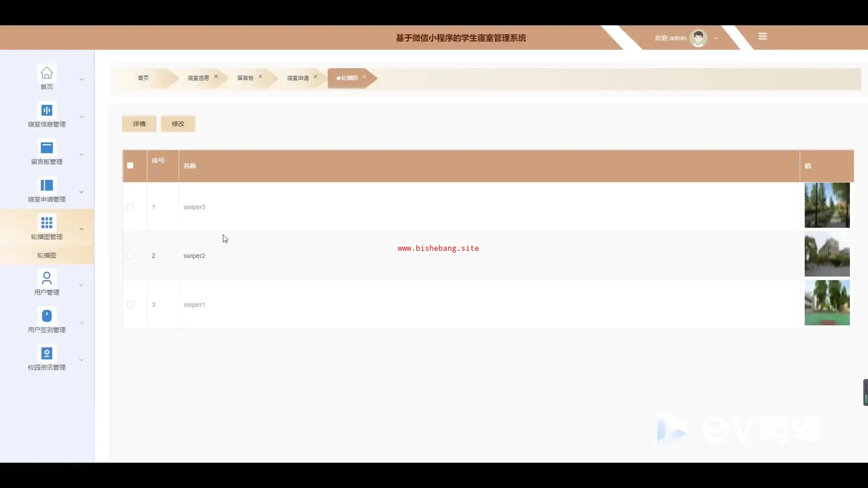Click the 首页 home icon in sidebar
Screen dimensions: 868x488
[x=47, y=73]
